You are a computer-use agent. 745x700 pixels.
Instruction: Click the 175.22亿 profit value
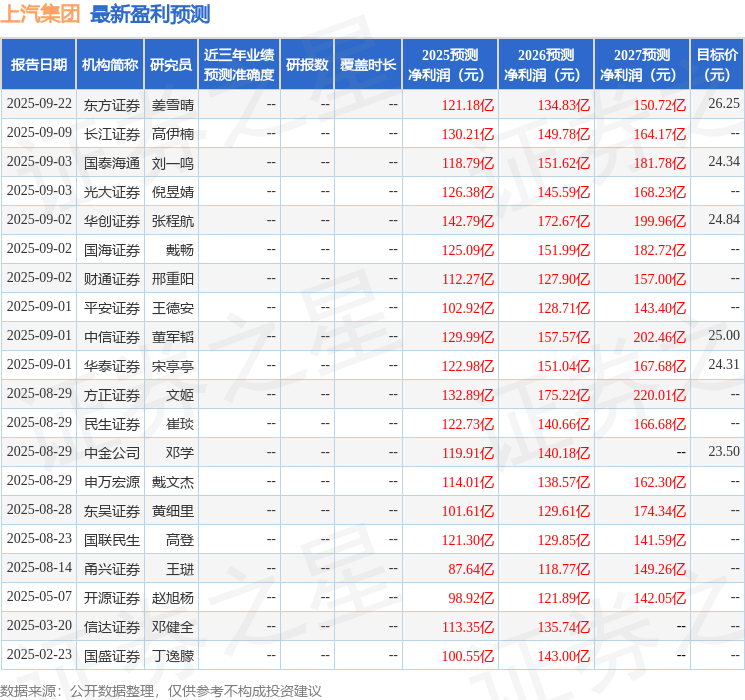tap(564, 395)
